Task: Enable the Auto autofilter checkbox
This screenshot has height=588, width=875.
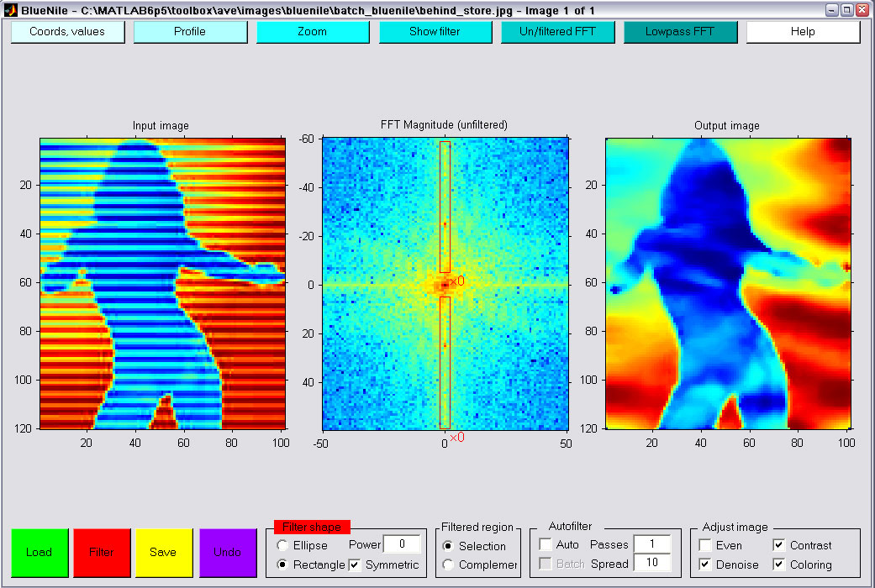Action: tap(546, 544)
